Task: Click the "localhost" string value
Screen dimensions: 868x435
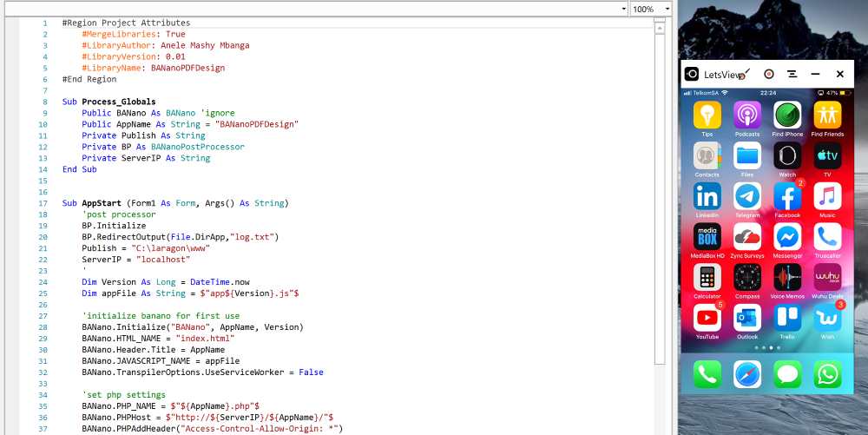Action: (x=163, y=260)
